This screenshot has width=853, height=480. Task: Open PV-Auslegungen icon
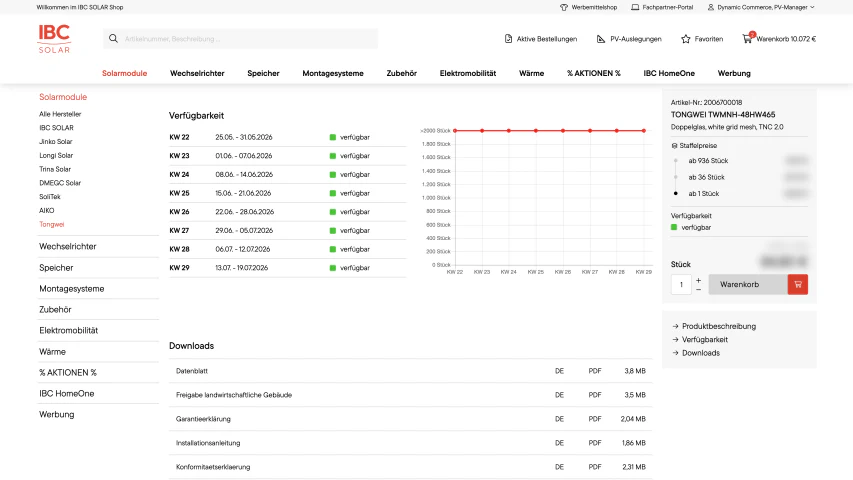pos(601,39)
